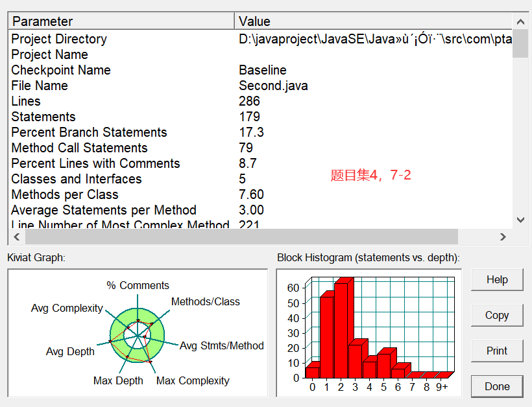
Task: Click the Kiviat graph chart
Action: coord(138,333)
